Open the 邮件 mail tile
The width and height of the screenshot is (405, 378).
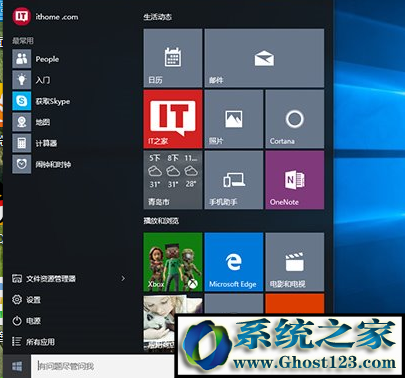[264, 58]
